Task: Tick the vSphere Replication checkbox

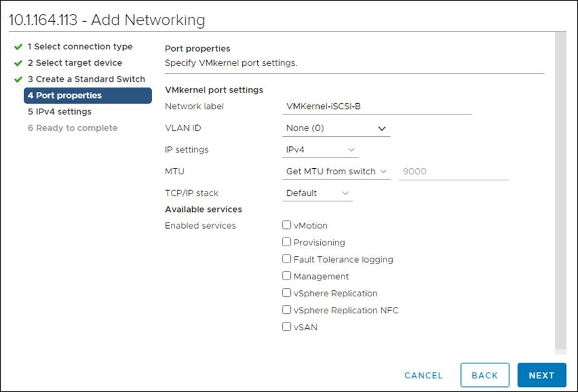Action: [x=286, y=293]
